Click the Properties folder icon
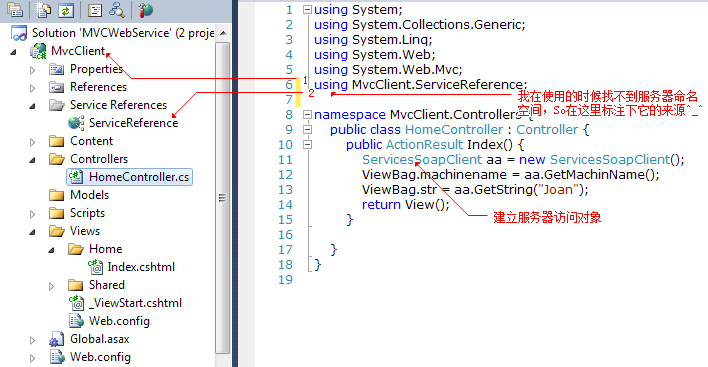The height and width of the screenshot is (367, 708). coord(56,70)
